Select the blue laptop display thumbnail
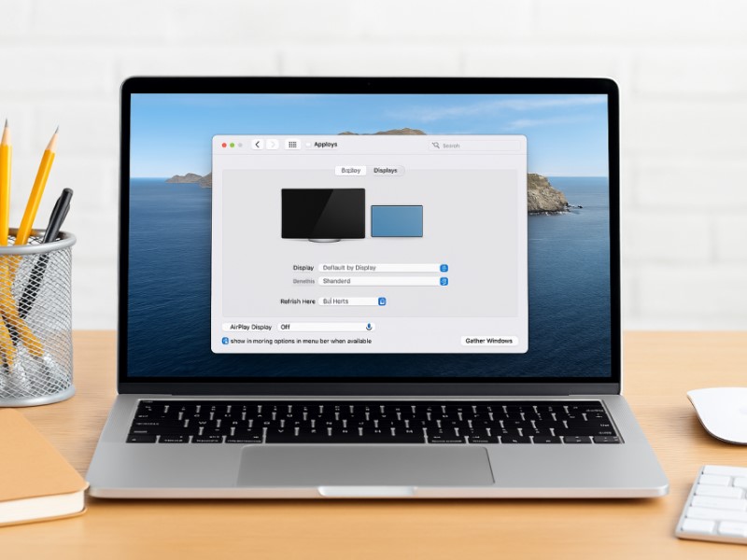The image size is (747, 560). pos(397,221)
